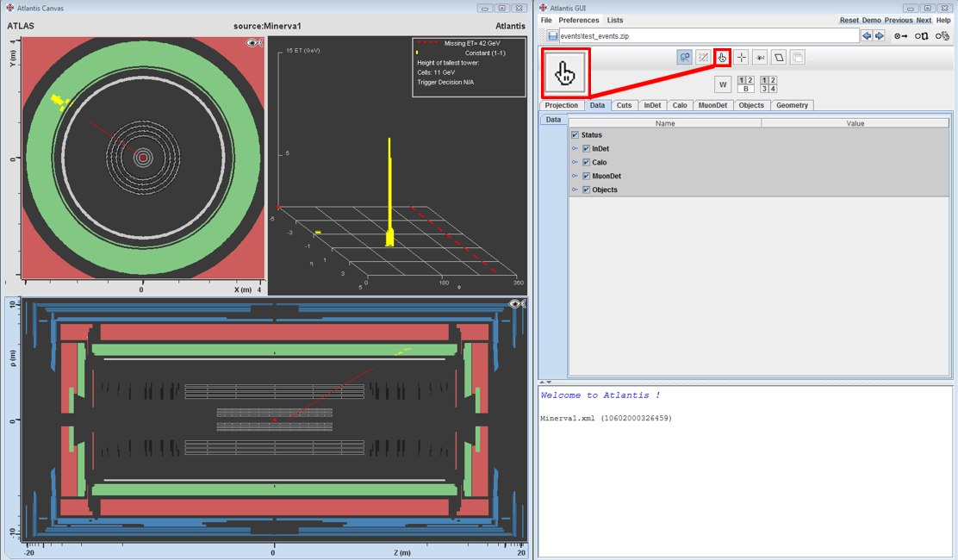Disable the MuonDet checkbox

coord(586,177)
